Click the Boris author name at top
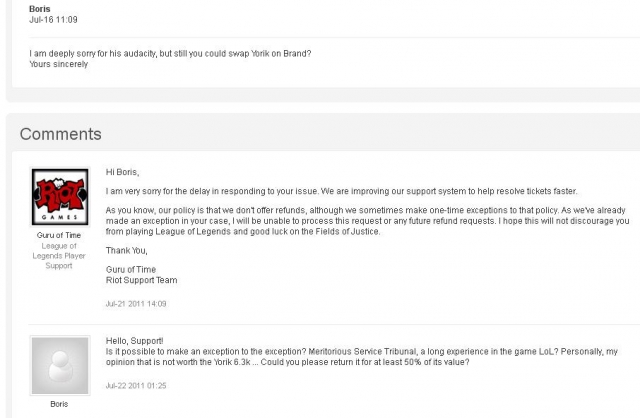The width and height of the screenshot is (640, 418). click(40, 9)
